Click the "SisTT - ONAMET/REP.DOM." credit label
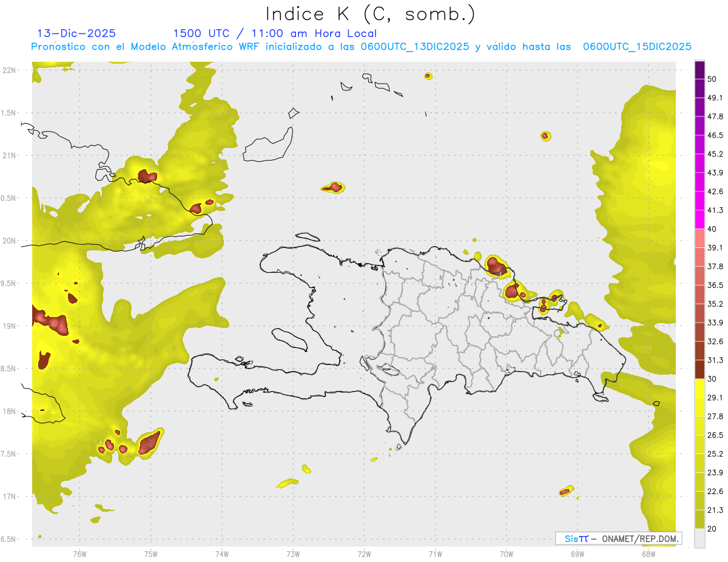 (618, 538)
